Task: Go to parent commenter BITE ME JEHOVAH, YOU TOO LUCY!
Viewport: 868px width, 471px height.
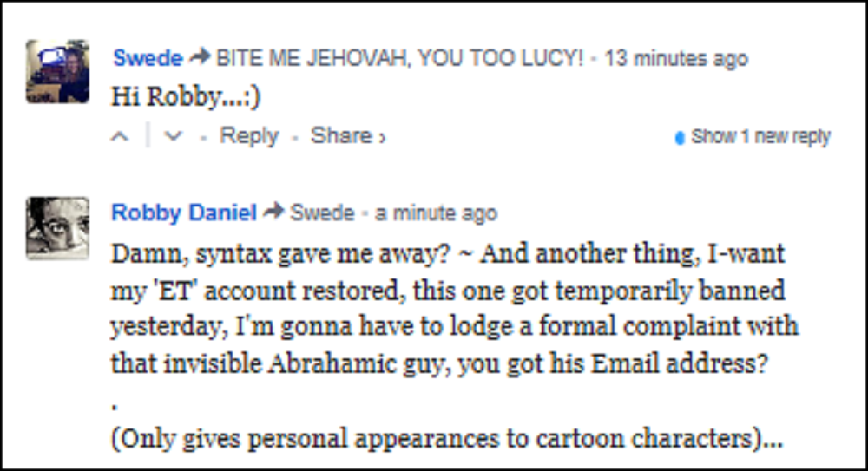Action: pyautogui.click(x=398, y=59)
